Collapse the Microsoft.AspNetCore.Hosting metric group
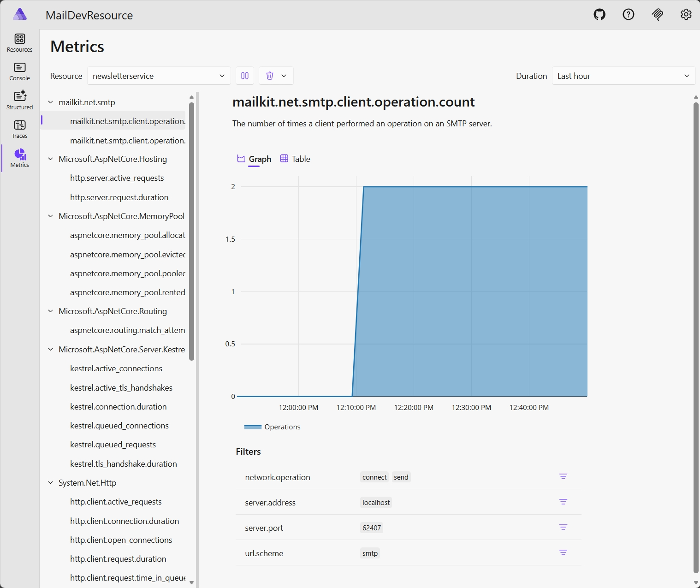The height and width of the screenshot is (588, 700). (x=51, y=159)
